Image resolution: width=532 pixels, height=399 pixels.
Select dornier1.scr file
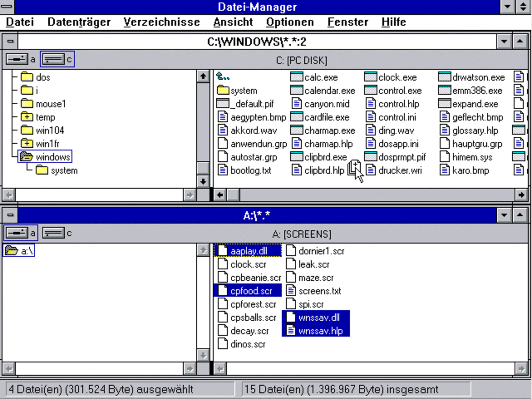click(315, 251)
